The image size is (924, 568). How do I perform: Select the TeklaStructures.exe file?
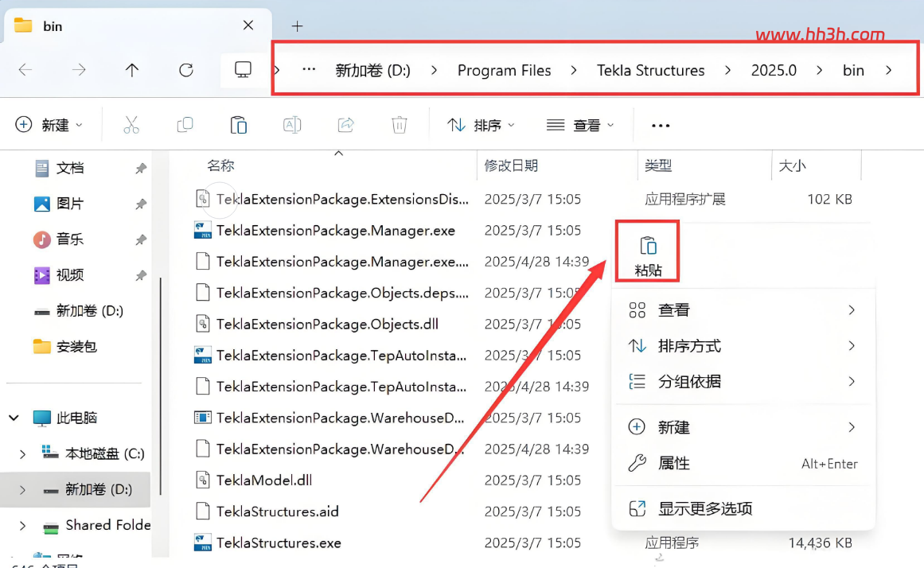(278, 543)
